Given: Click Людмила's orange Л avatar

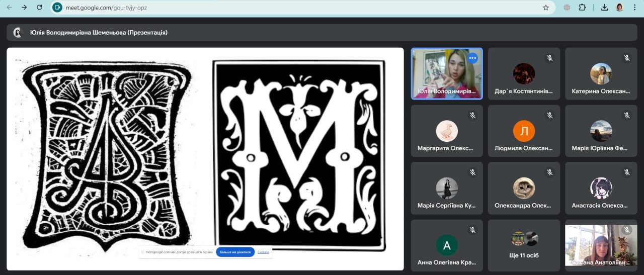Looking at the screenshot, I should (x=524, y=131).
